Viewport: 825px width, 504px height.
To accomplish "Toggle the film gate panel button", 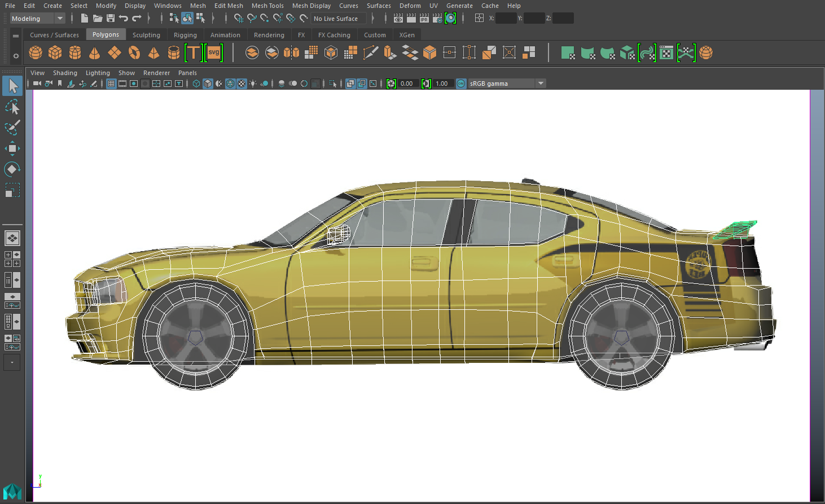I will (122, 84).
